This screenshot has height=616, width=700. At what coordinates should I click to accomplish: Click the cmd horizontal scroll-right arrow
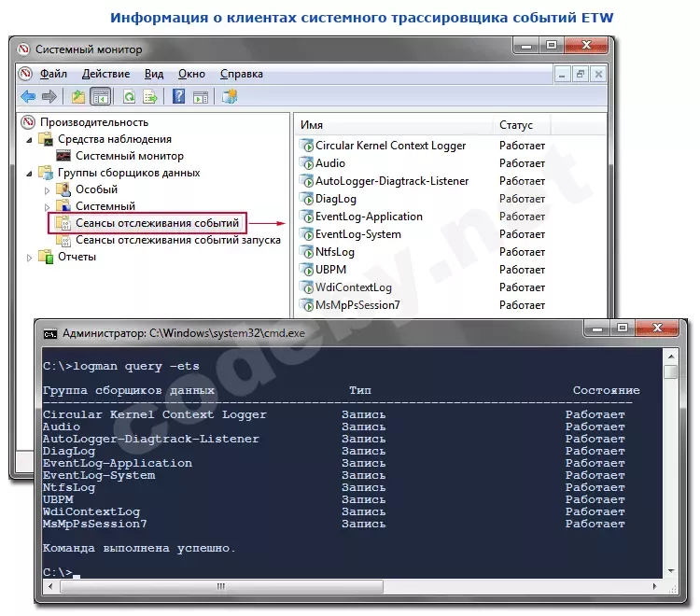654,586
